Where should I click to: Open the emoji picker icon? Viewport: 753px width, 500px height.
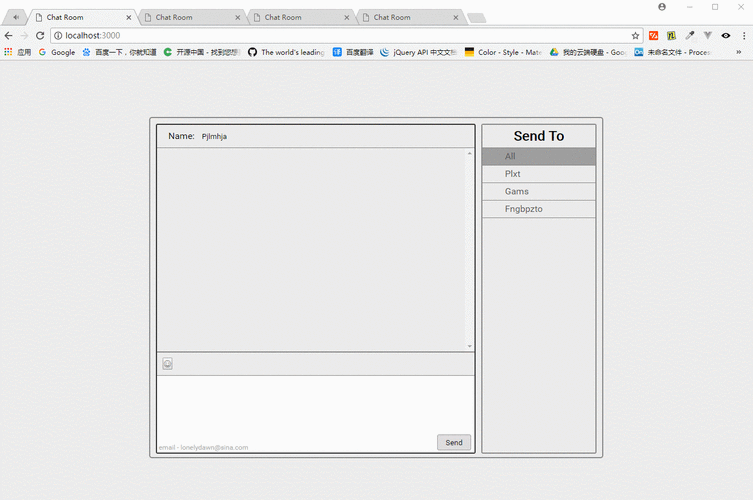point(167,364)
